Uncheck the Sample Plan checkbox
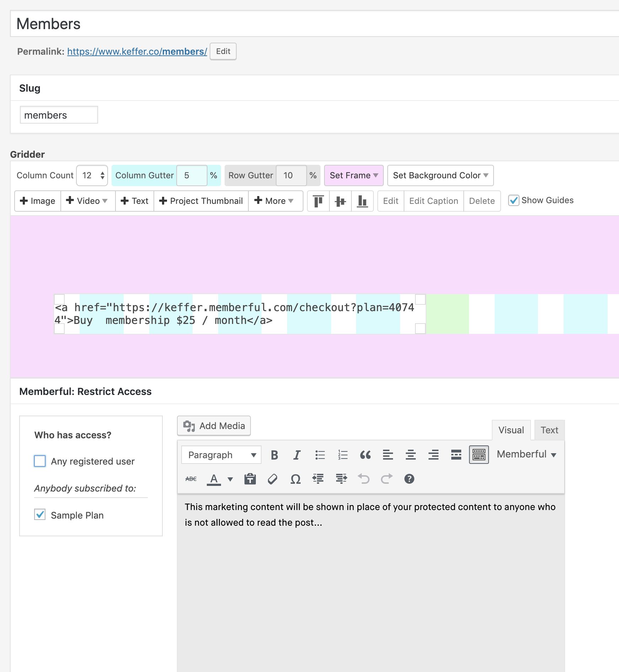This screenshot has height=672, width=619. [40, 515]
